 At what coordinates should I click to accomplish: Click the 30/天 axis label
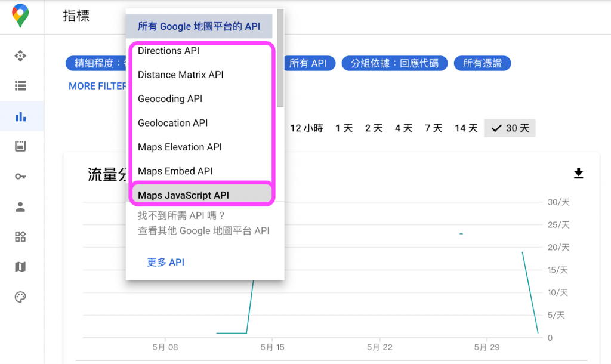[558, 202]
